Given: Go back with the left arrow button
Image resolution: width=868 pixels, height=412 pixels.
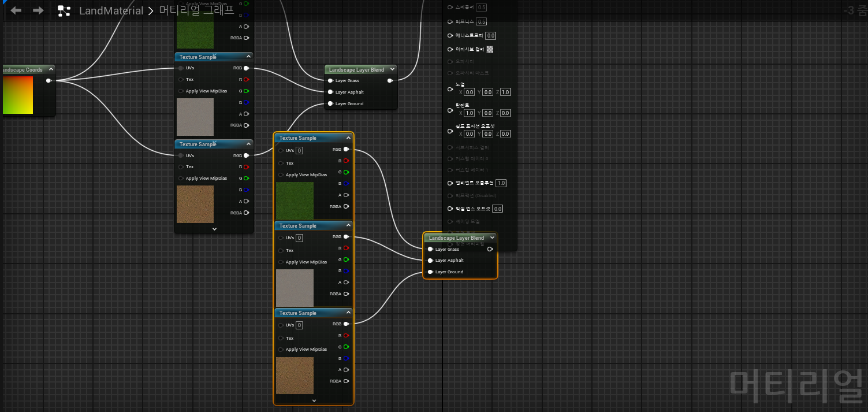Looking at the screenshot, I should [x=16, y=10].
